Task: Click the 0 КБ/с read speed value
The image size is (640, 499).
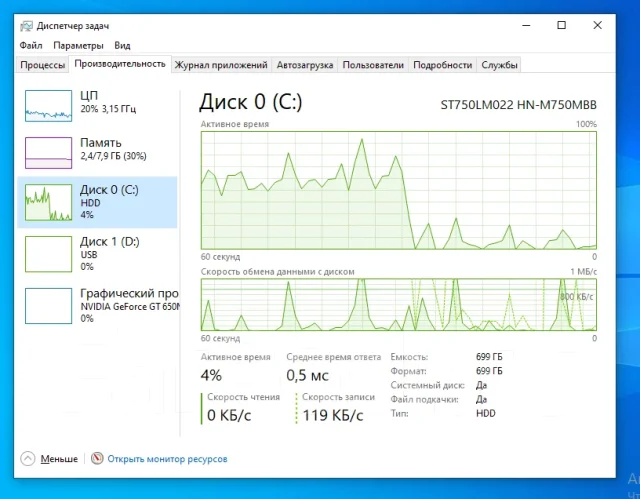Action: pyautogui.click(x=229, y=415)
